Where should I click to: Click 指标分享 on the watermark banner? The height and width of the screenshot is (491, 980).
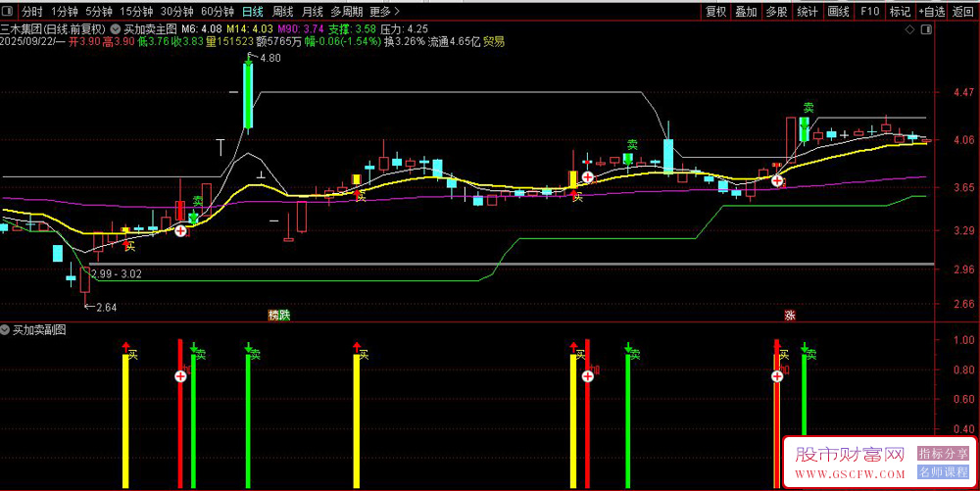point(943,454)
